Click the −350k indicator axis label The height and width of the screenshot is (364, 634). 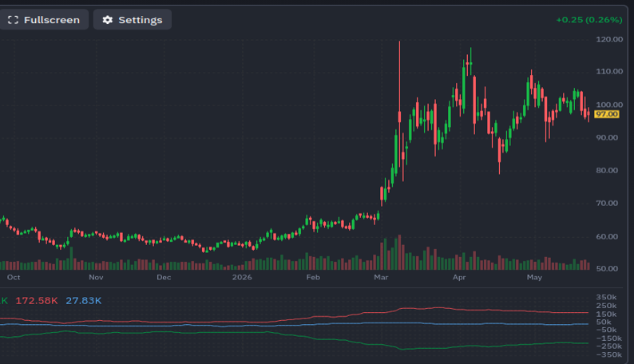[x=608, y=354]
